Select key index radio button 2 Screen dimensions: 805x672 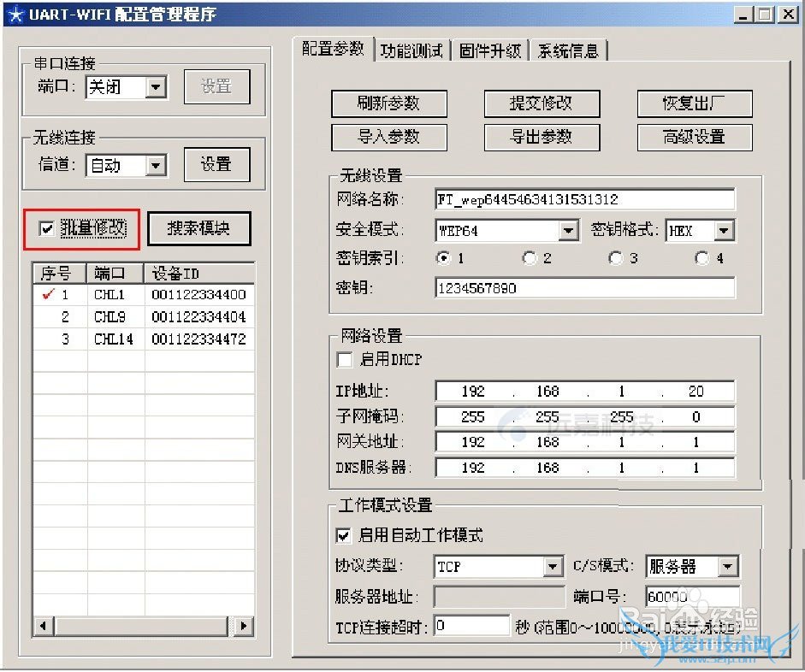coord(530,258)
